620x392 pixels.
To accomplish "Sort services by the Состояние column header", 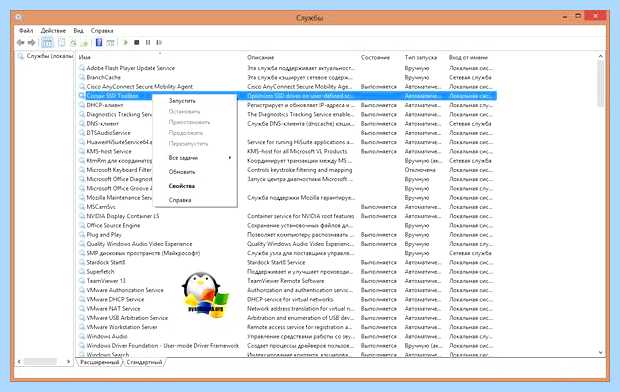I will (x=375, y=57).
